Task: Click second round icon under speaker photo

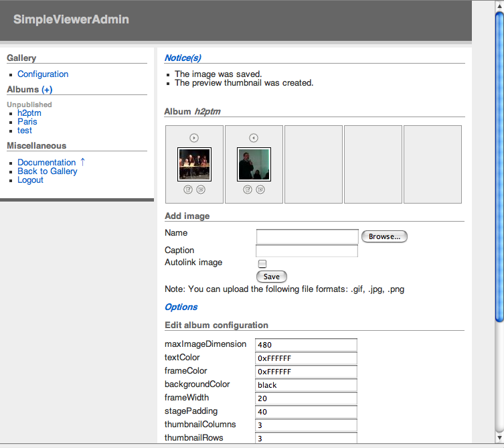Action: (x=260, y=190)
